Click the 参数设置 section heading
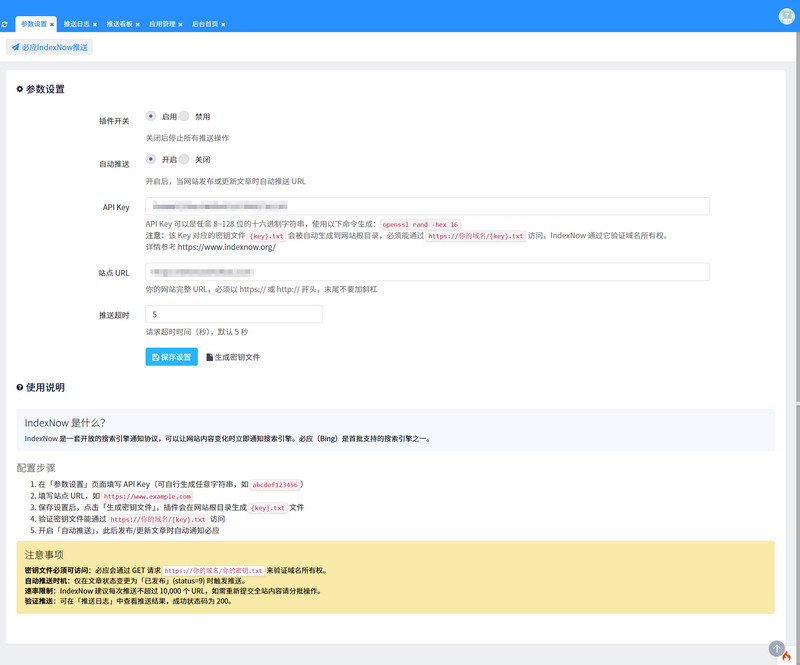 (x=41, y=89)
